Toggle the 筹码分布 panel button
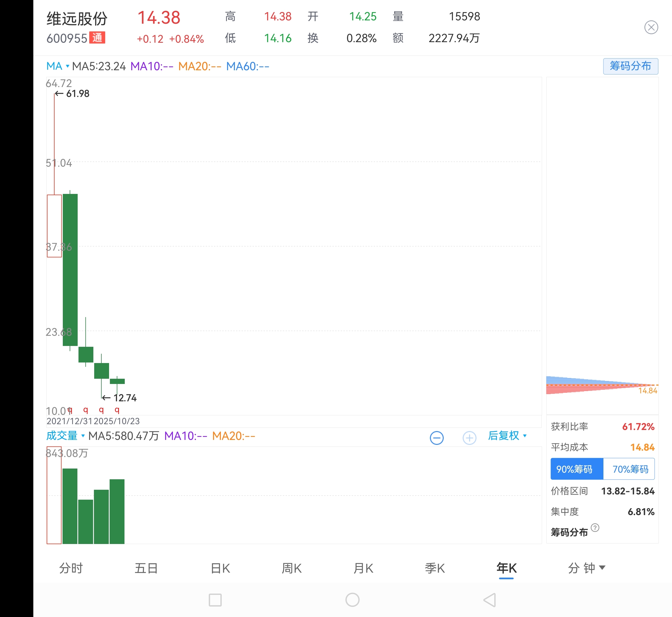This screenshot has height=617, width=672. point(630,66)
